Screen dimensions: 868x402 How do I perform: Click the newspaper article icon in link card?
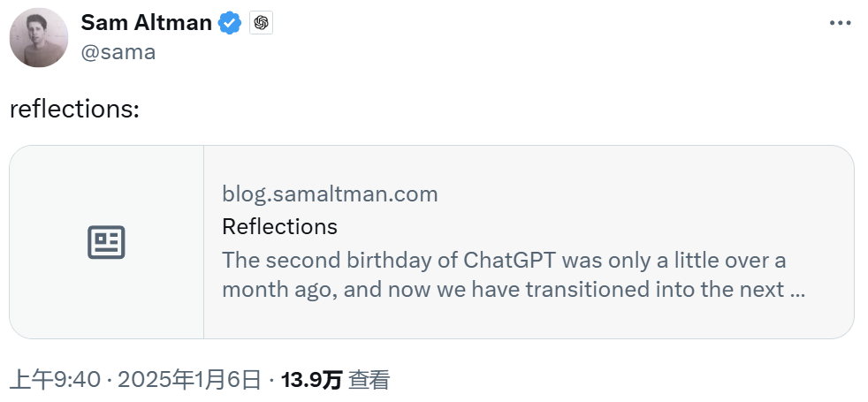coord(106,242)
